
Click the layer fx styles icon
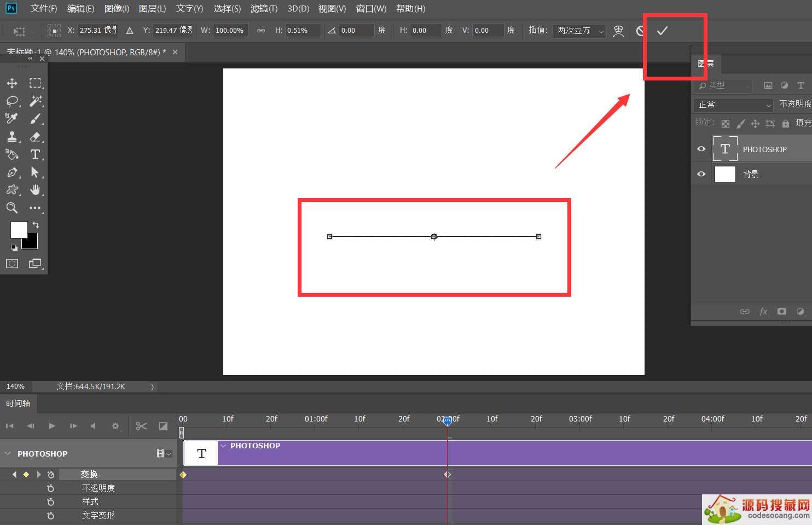[763, 311]
